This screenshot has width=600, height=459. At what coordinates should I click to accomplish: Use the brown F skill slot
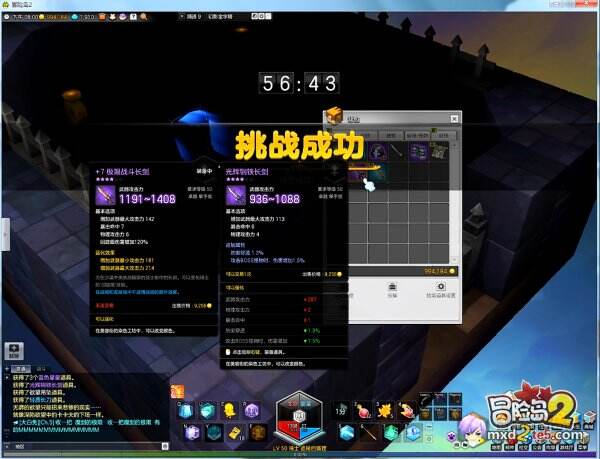(x=258, y=432)
